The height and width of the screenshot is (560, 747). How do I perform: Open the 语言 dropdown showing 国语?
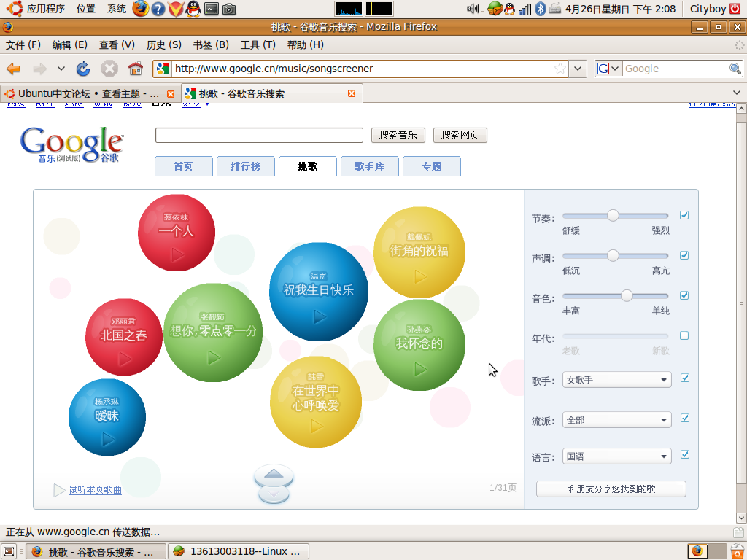[x=617, y=456]
